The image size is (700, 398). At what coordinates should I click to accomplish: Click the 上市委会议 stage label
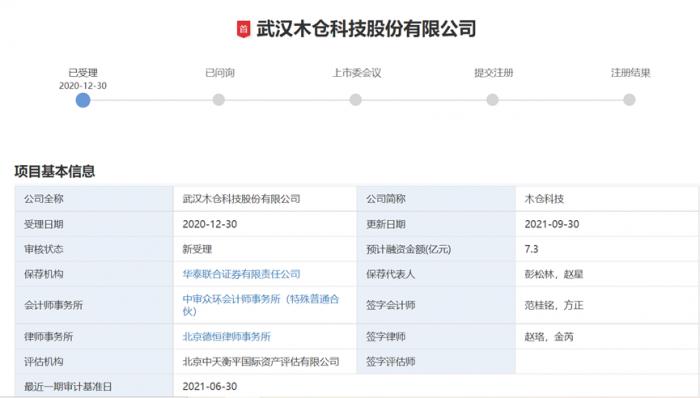coord(357,73)
